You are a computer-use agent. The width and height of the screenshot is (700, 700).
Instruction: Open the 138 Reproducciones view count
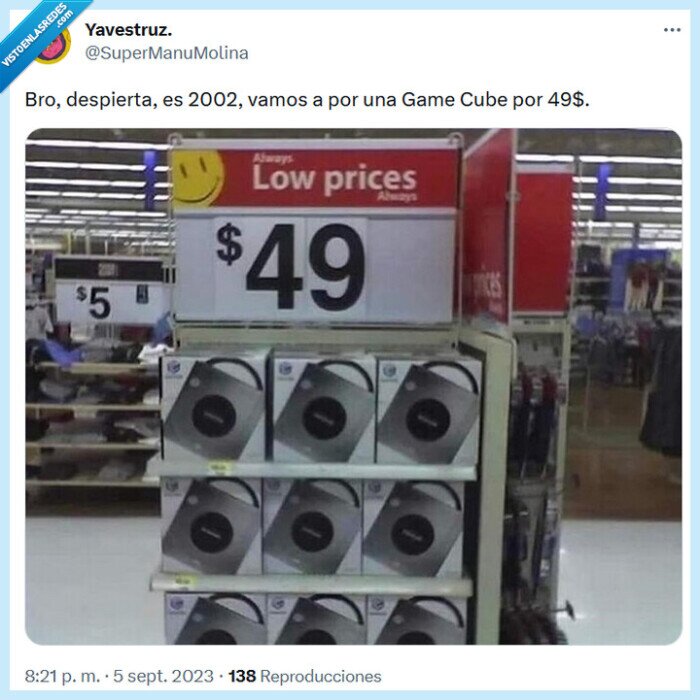305,676
